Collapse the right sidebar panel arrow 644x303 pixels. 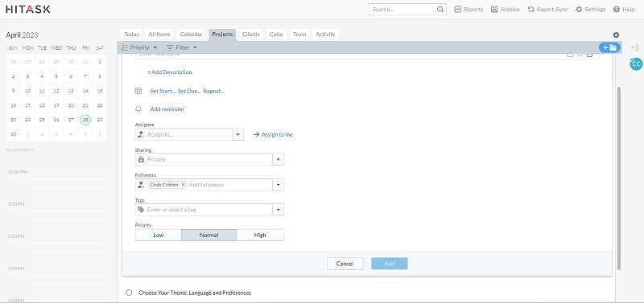click(x=634, y=47)
